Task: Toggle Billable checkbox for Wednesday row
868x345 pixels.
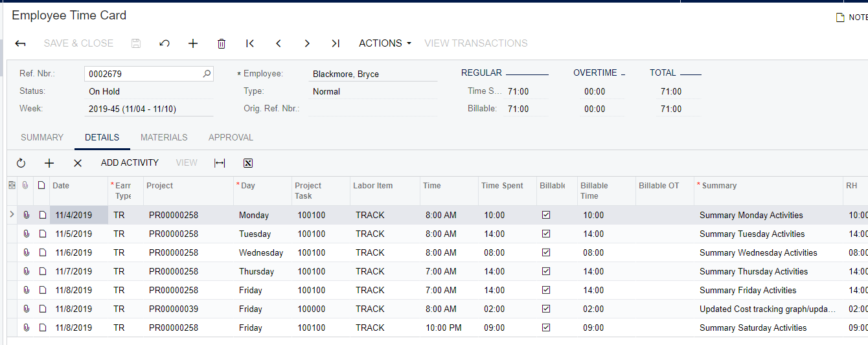Action: pos(546,252)
